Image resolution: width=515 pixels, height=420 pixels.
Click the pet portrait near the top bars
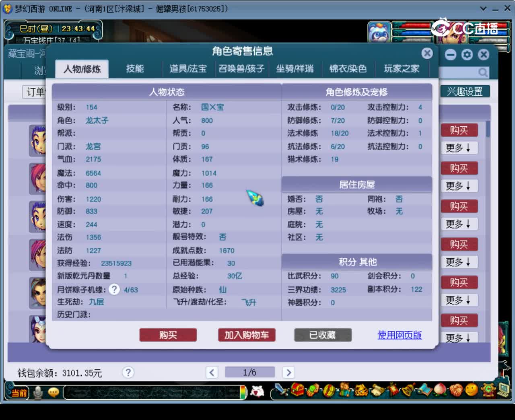click(x=379, y=32)
